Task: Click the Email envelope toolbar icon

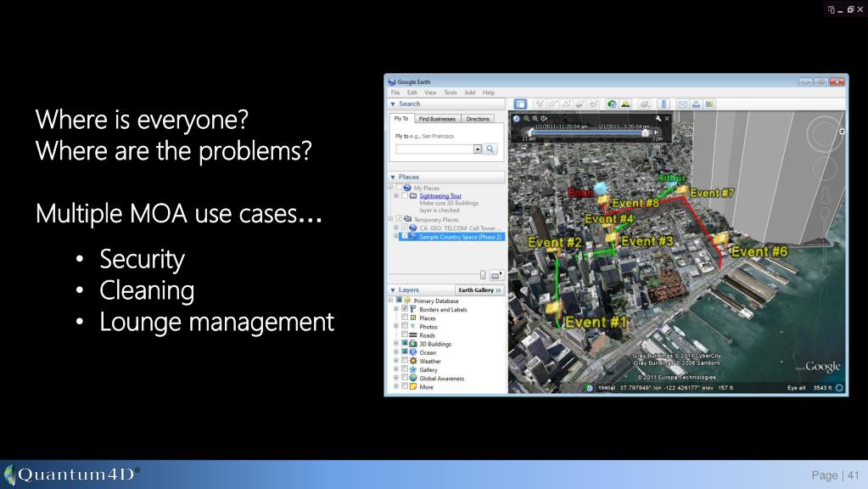Action: tap(682, 104)
